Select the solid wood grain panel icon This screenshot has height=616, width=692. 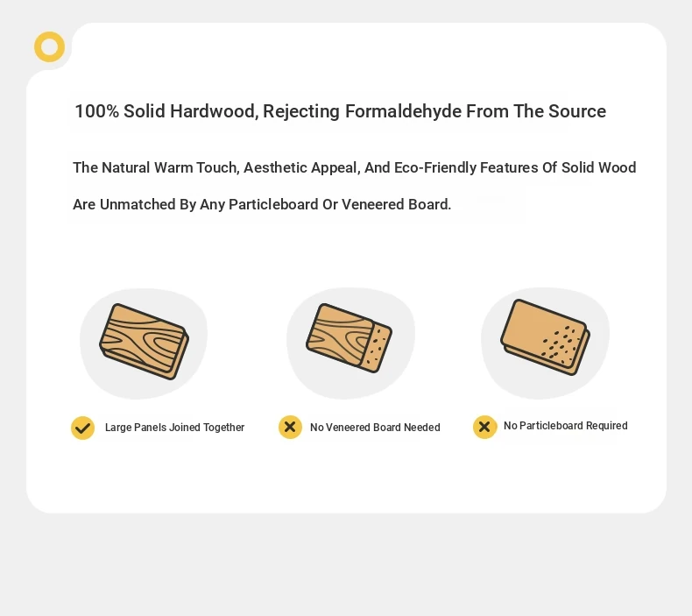145,342
